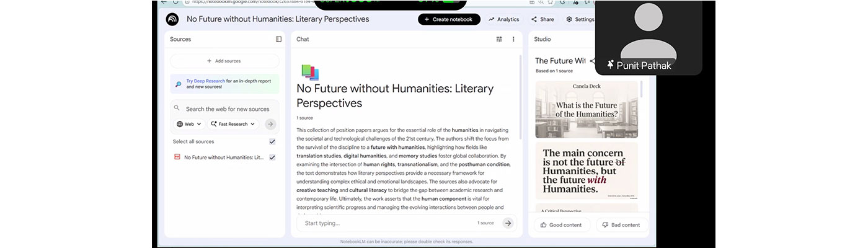Image resolution: width=868 pixels, height=248 pixels.
Task: Open Analytics from the top bar
Action: (503, 19)
